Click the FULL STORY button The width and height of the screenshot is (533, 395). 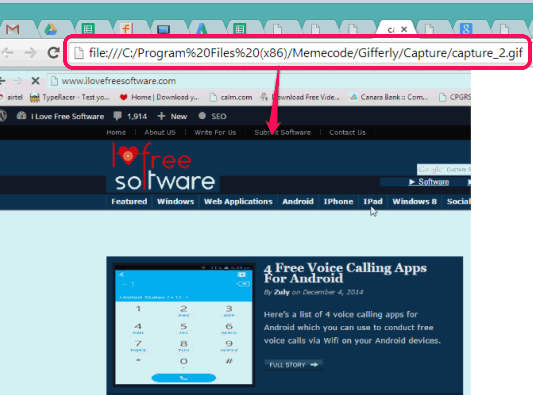tap(293, 365)
